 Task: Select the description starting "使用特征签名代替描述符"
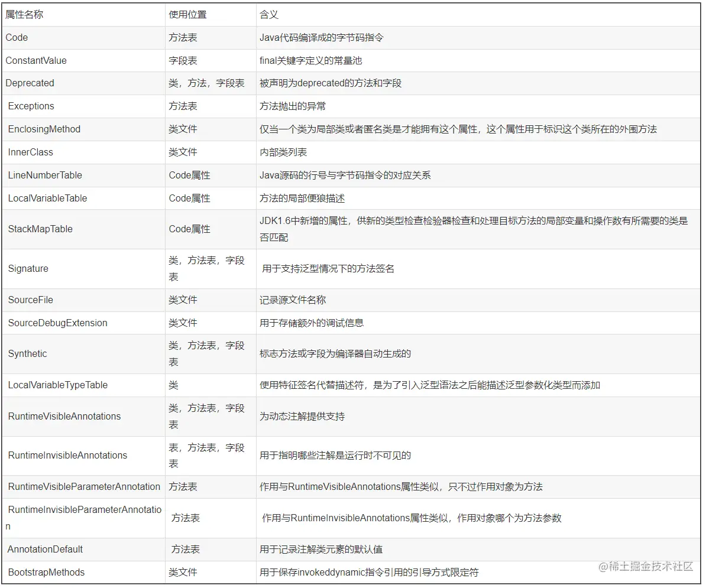429,385
